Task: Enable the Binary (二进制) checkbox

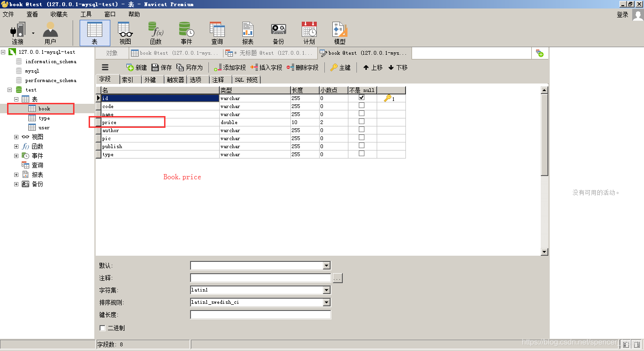Action: (x=102, y=328)
